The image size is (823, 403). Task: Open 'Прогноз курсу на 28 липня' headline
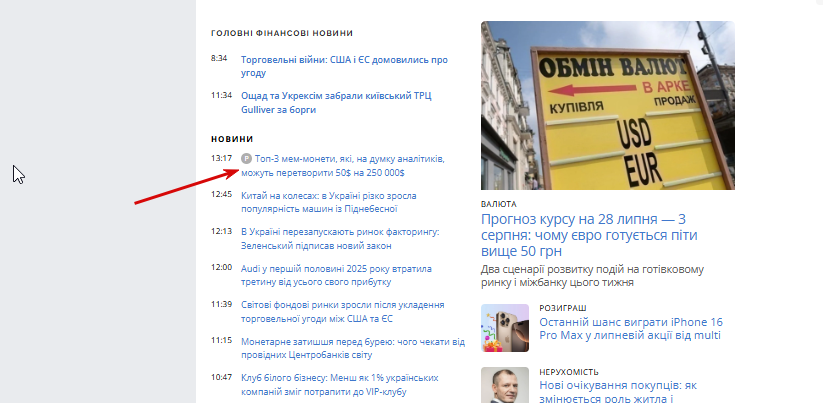(x=589, y=235)
